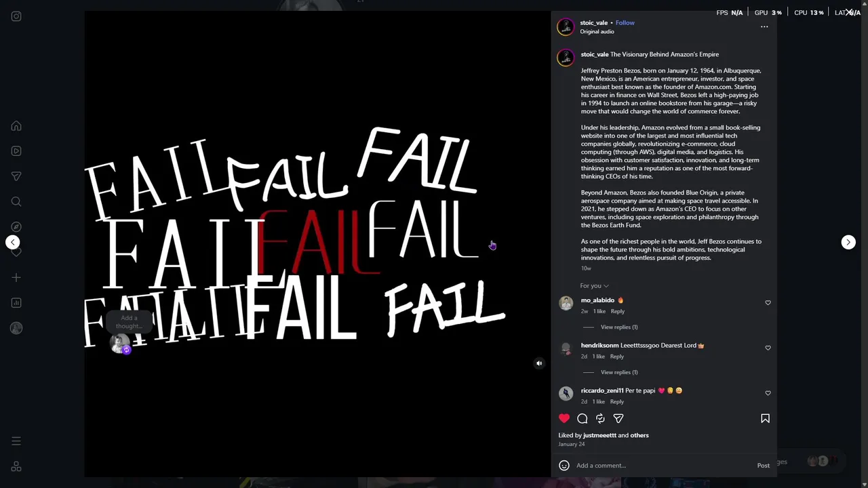Screen dimensions: 868x488
Task: Follow stoic_vale account
Action: click(x=625, y=23)
